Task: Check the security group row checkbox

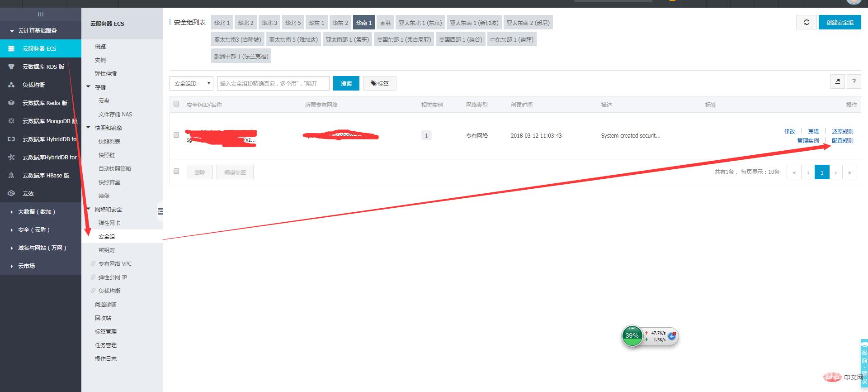Action: (176, 135)
